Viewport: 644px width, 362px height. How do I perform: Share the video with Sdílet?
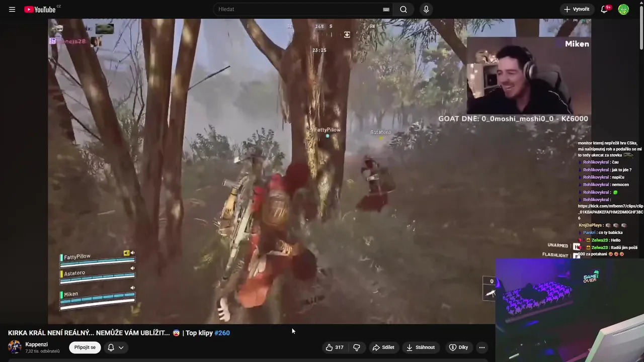click(383, 347)
